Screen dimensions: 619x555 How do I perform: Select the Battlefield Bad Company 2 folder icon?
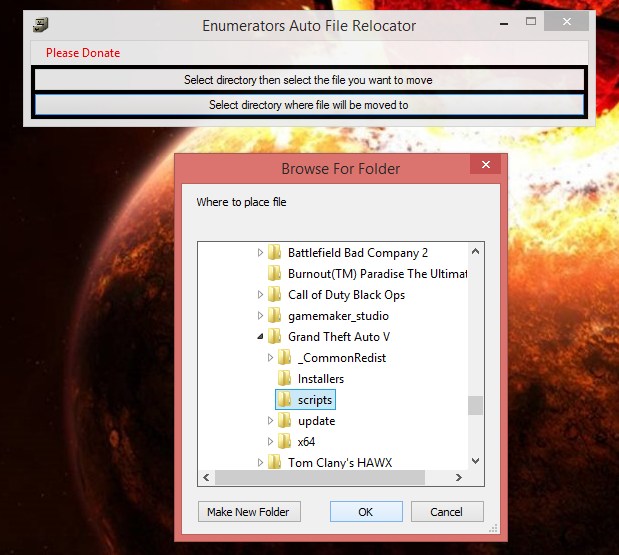coord(274,252)
